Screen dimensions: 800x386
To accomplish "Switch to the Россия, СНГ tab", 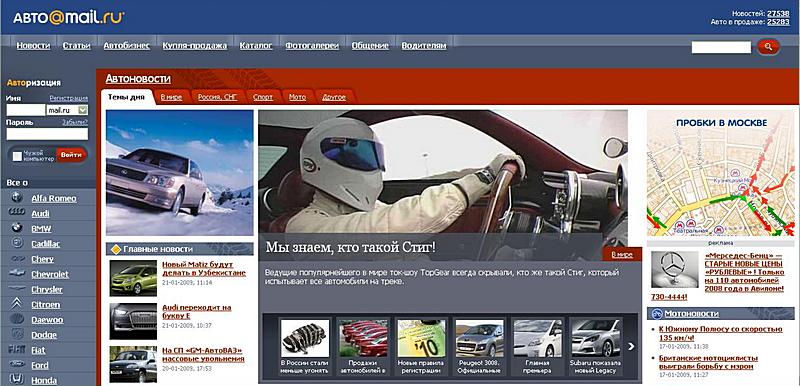I will (x=217, y=97).
